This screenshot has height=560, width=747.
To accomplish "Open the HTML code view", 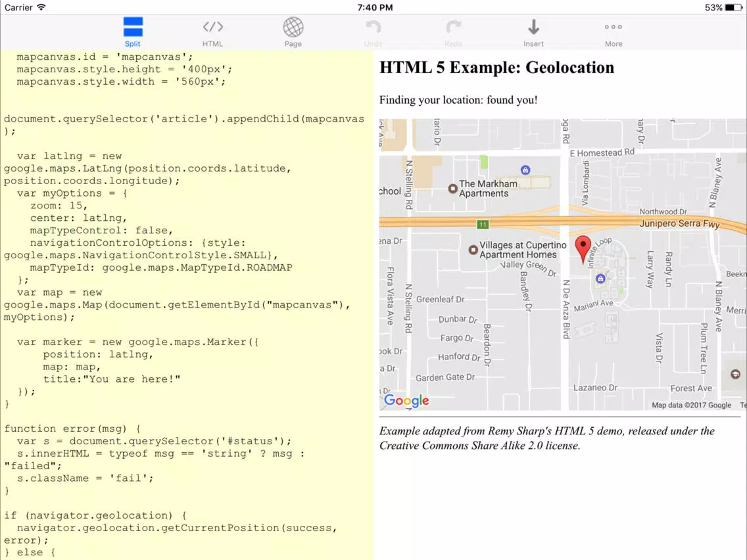I will 212,32.
